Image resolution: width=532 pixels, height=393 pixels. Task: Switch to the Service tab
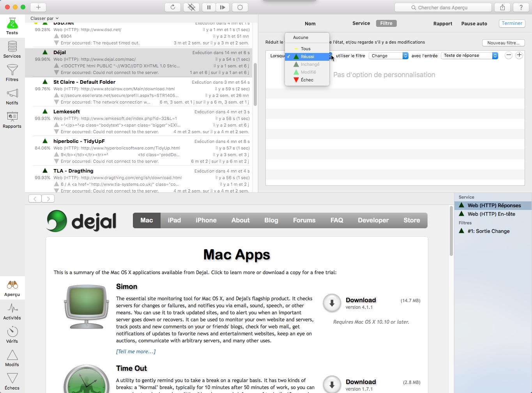[361, 23]
